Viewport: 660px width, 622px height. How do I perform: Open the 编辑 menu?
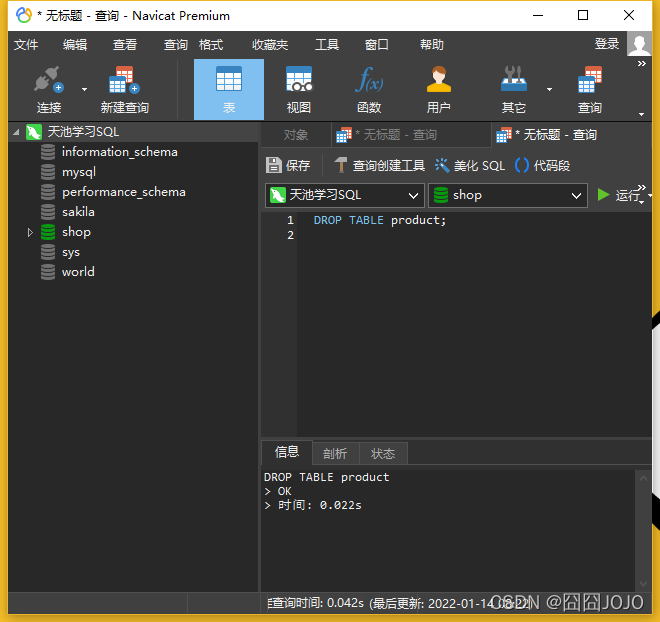point(75,45)
